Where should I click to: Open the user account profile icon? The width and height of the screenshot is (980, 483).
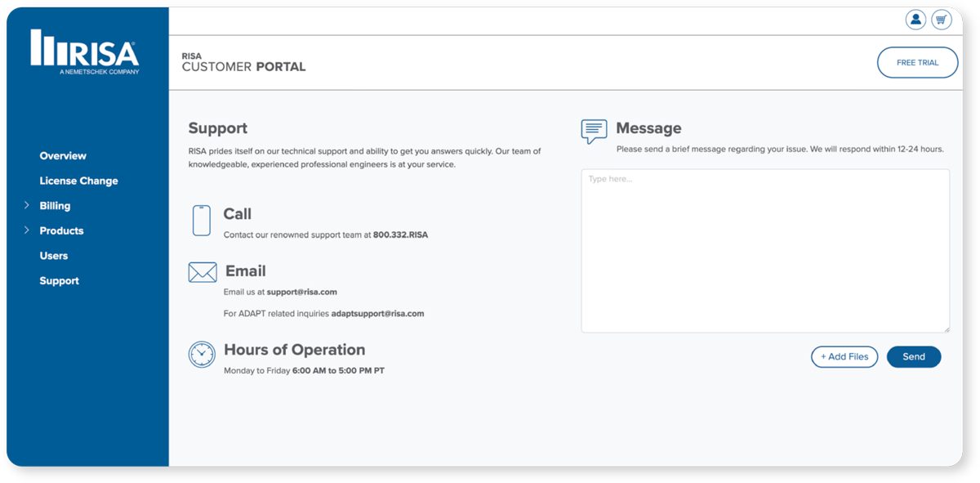click(x=915, y=20)
